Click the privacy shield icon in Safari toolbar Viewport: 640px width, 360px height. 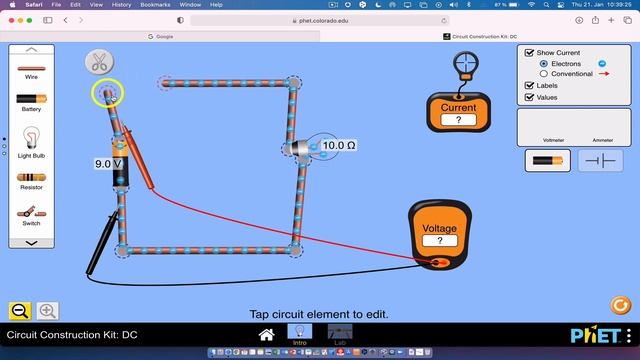pyautogui.click(x=180, y=20)
